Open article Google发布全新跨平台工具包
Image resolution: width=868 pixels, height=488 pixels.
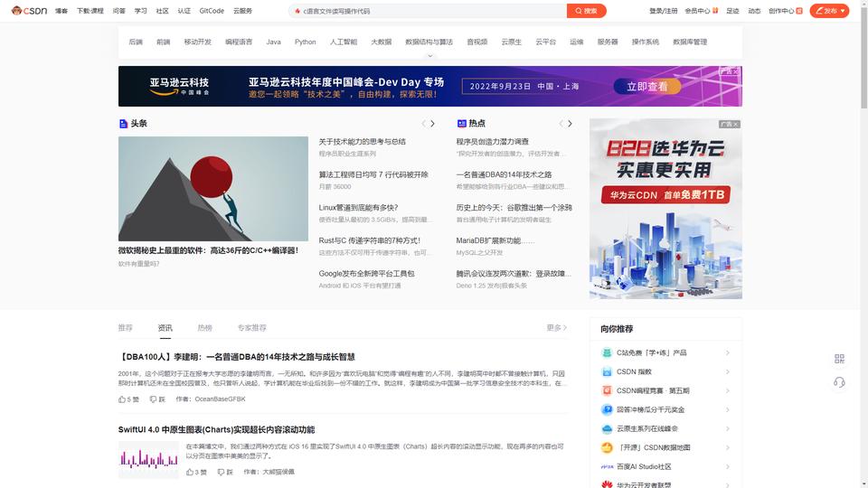(366, 273)
